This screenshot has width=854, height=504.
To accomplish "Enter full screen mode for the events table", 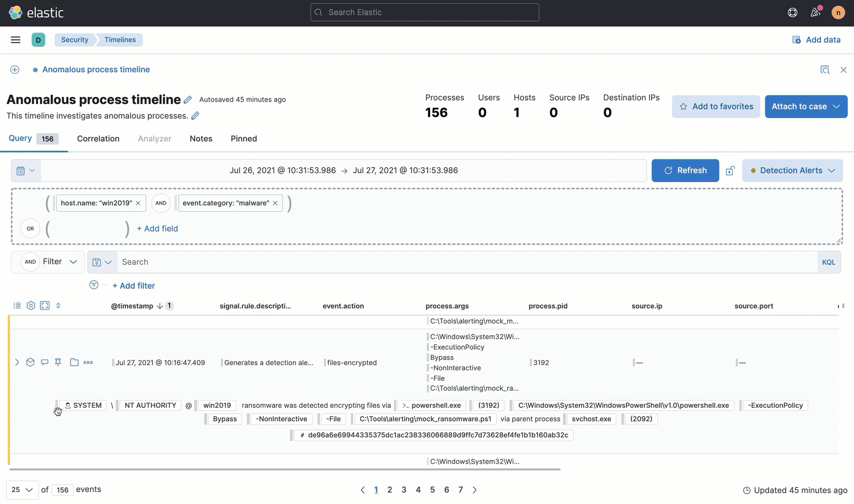I will pyautogui.click(x=45, y=306).
